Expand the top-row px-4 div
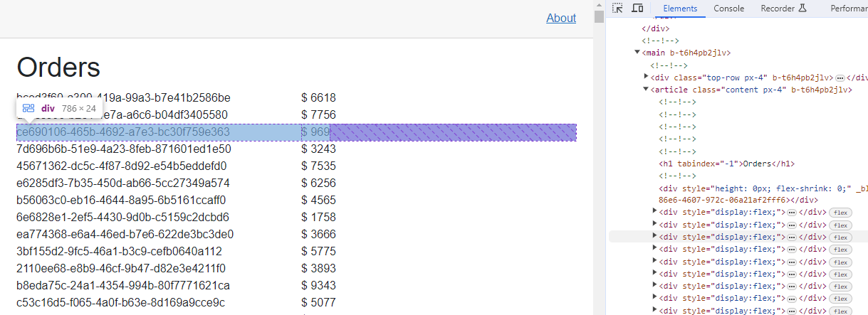 (647, 77)
